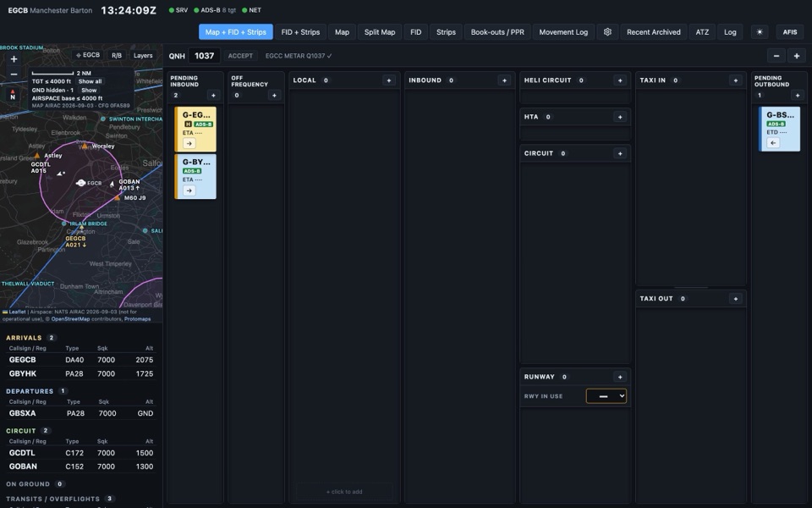Image resolution: width=812 pixels, height=508 pixels.
Task: Open the Split Map view
Action: (380, 32)
